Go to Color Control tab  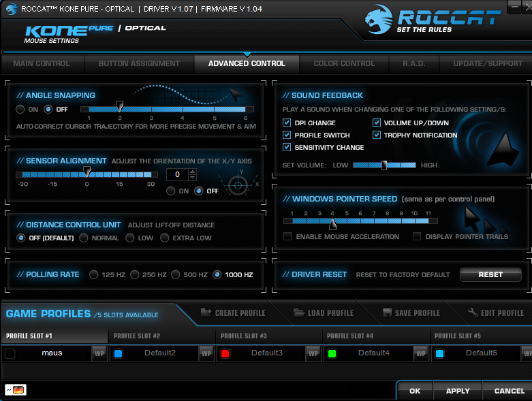coord(344,64)
